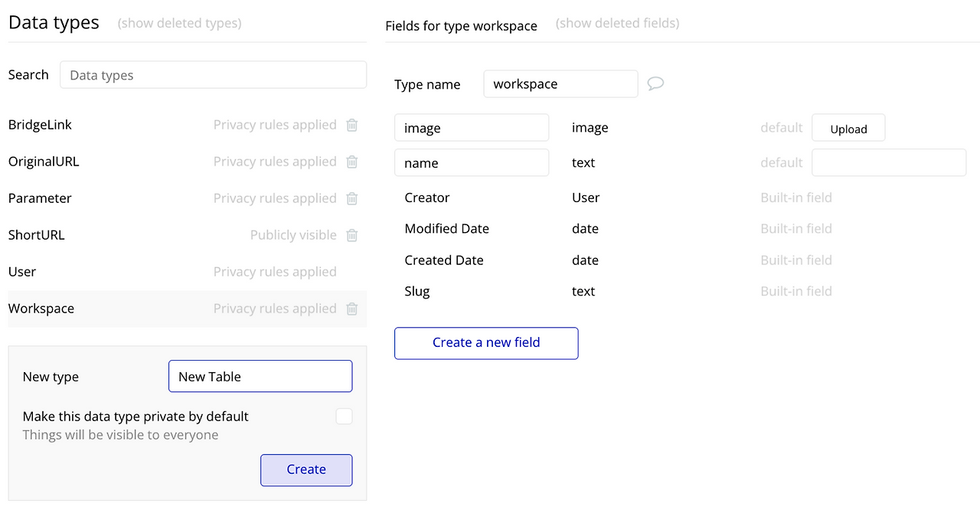Click the default value box for name
Image resolution: width=980 pixels, height=510 pixels.
coord(888,163)
